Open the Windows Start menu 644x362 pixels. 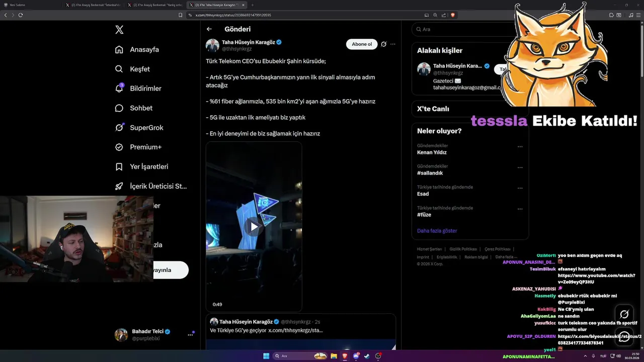pos(266,356)
